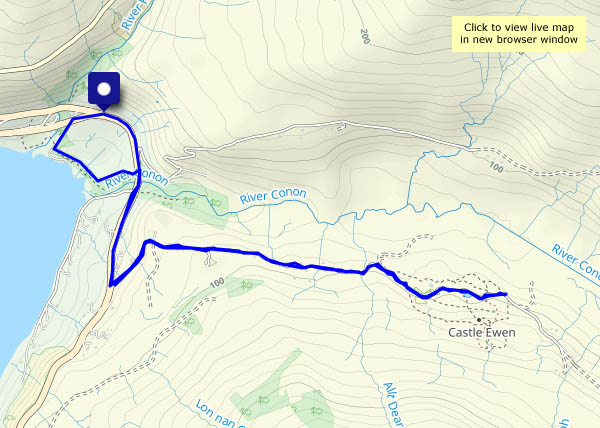
Task: Click the white dot inside the marker pin
Action: [x=104, y=89]
